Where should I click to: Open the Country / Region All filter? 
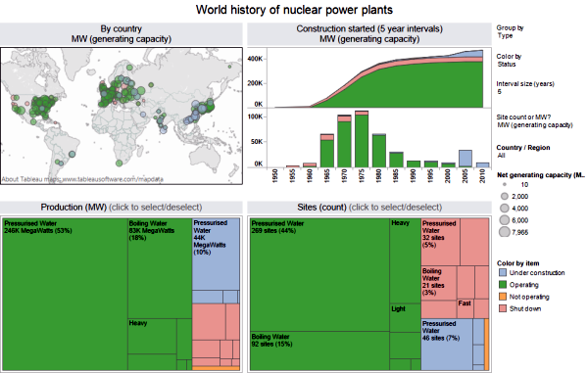pyautogui.click(x=502, y=156)
